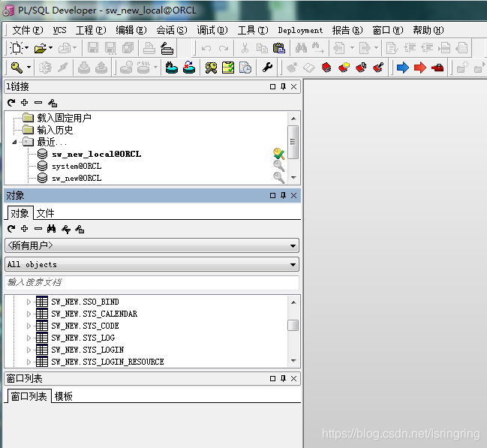Image resolution: width=487 pixels, height=448 pixels.
Task: Click the Log on key icon
Action: [17, 68]
